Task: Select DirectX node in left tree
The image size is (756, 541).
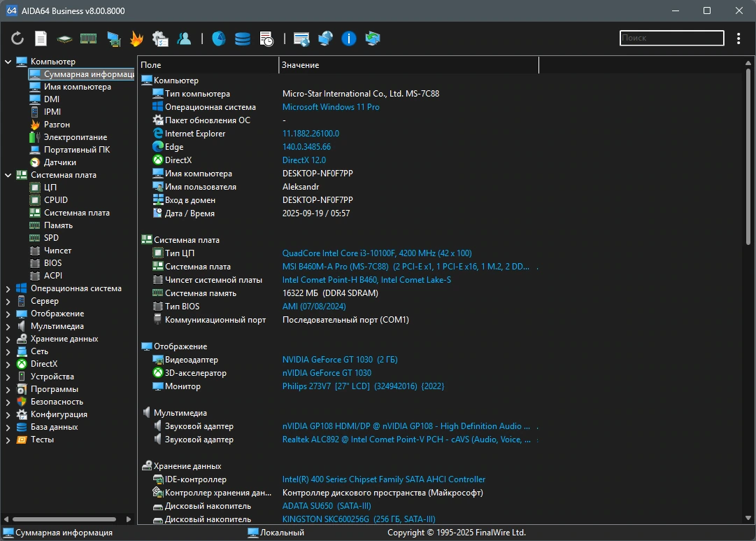Action: pyautogui.click(x=44, y=364)
